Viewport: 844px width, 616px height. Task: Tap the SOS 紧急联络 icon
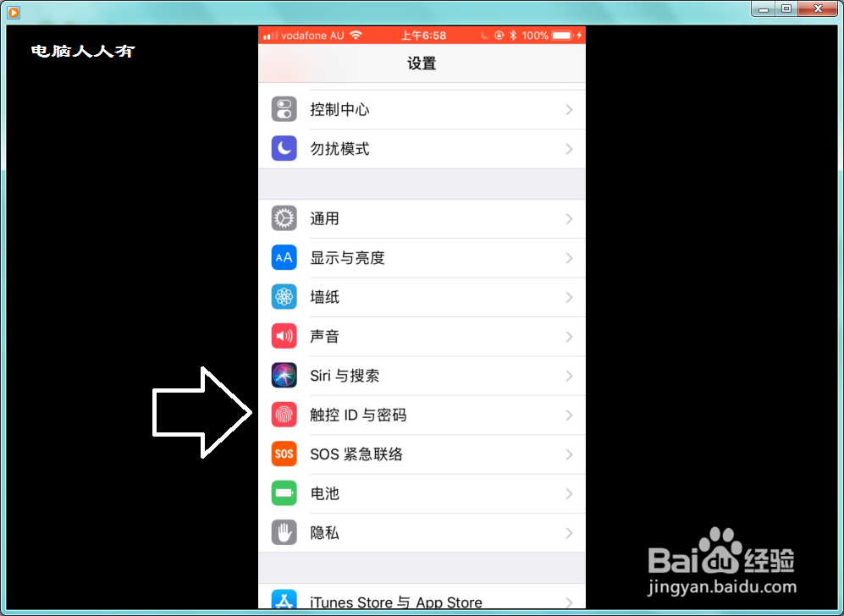284,454
